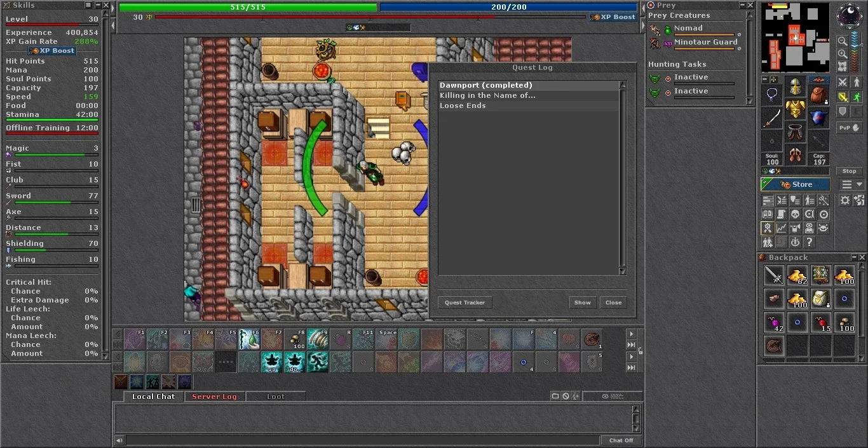Screen dimensions: 868x448
Task: Go to next page of bottom action bar
Action: click(x=631, y=356)
